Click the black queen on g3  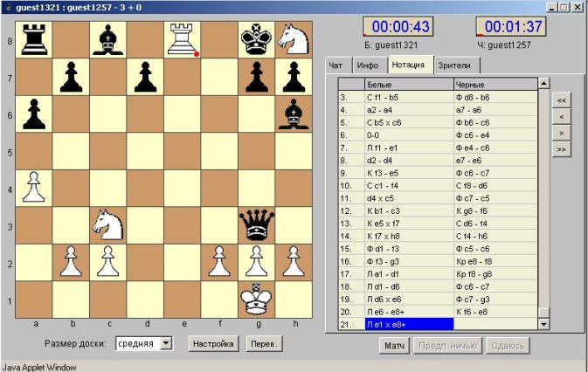click(257, 224)
